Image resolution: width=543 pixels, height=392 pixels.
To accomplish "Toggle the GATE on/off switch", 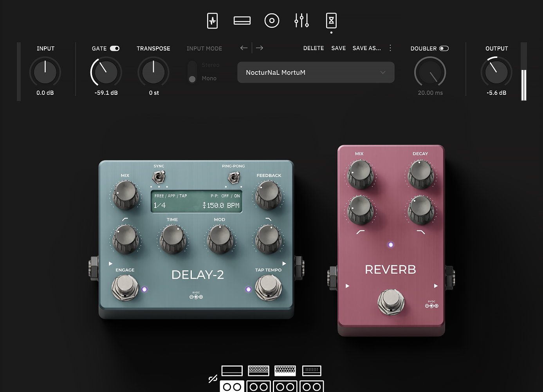I will pos(115,49).
